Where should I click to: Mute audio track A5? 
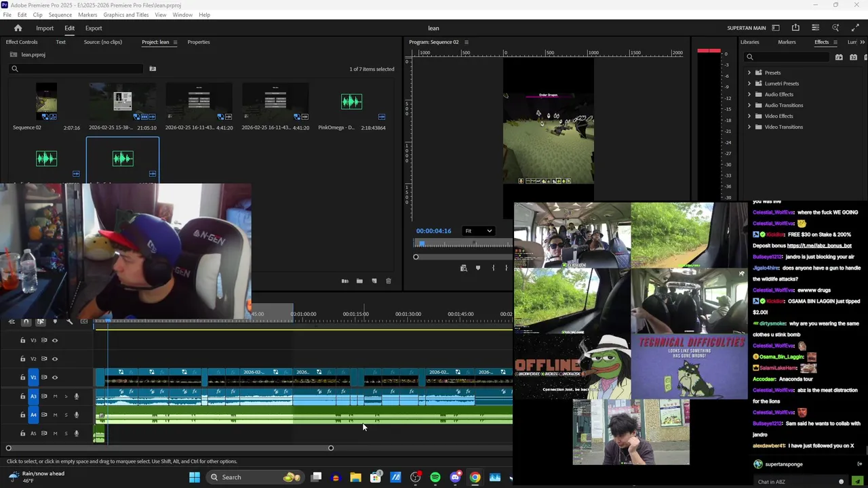coord(56,434)
